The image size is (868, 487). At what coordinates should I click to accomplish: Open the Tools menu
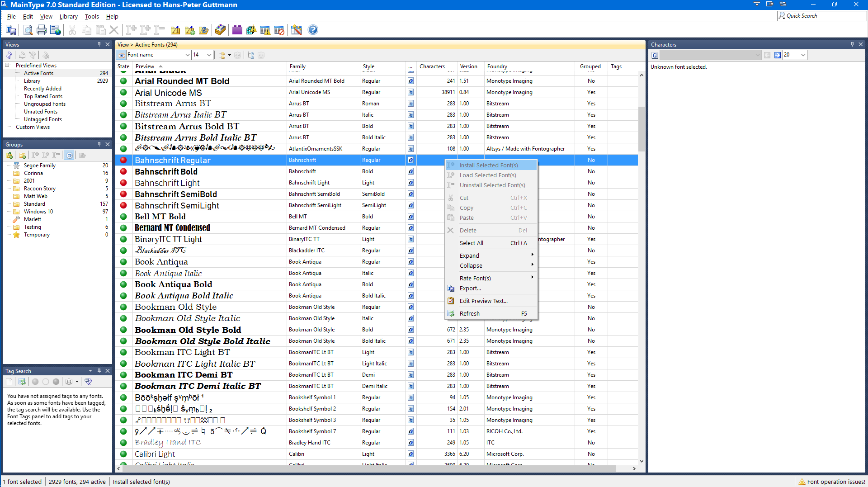92,16
